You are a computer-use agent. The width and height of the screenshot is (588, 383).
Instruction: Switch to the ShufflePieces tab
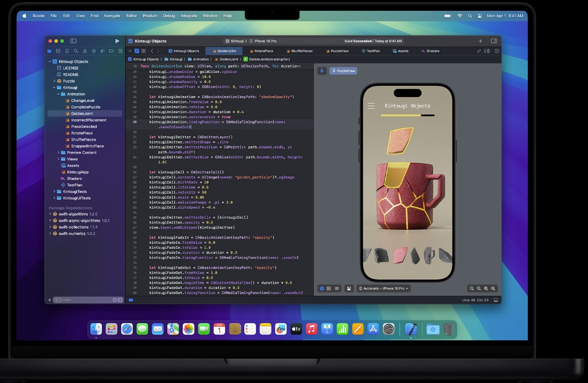pos(299,51)
